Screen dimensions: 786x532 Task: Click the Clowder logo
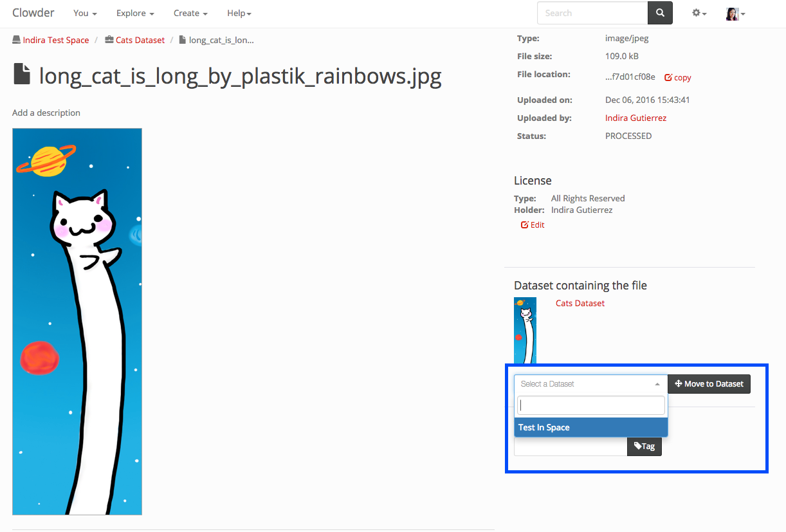(33, 13)
